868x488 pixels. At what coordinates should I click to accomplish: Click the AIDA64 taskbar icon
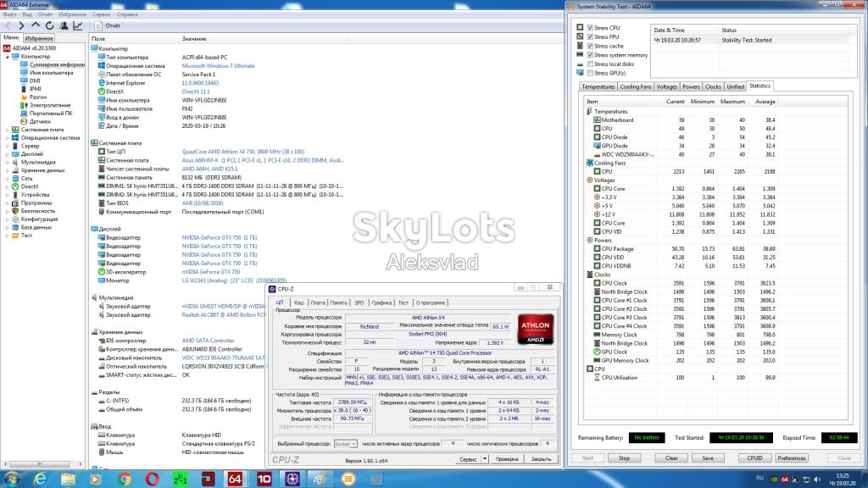pos(235,480)
